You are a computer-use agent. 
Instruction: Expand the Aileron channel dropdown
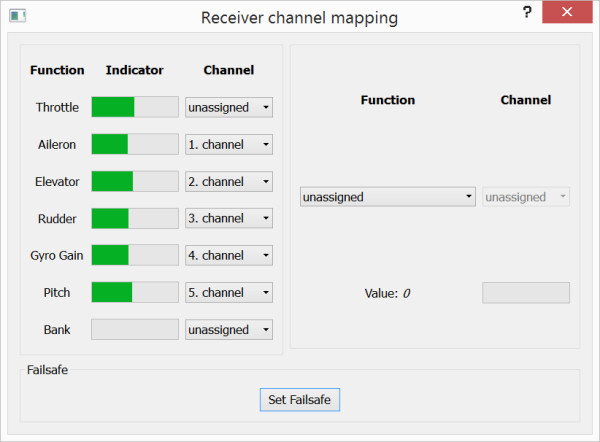[x=229, y=144]
